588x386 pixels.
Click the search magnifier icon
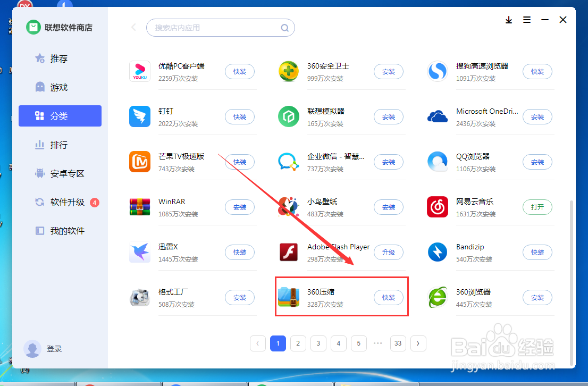coord(285,28)
